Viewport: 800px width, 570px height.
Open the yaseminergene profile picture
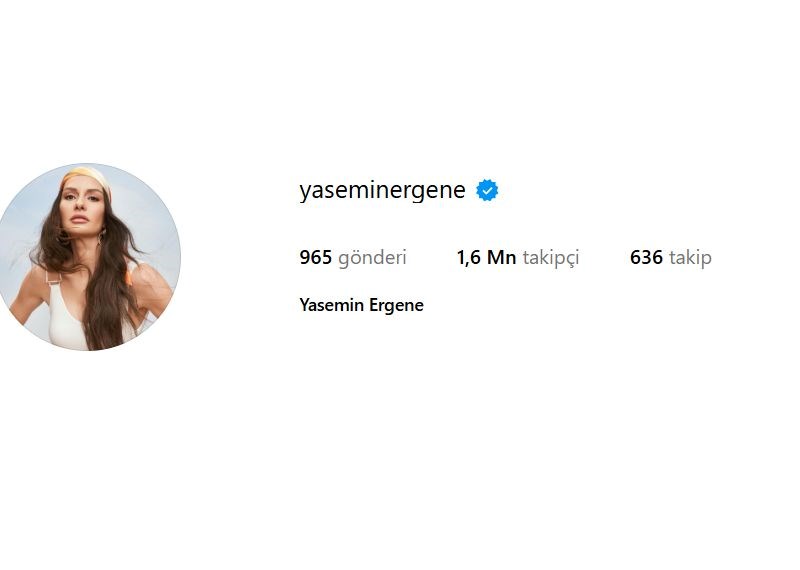click(88, 257)
